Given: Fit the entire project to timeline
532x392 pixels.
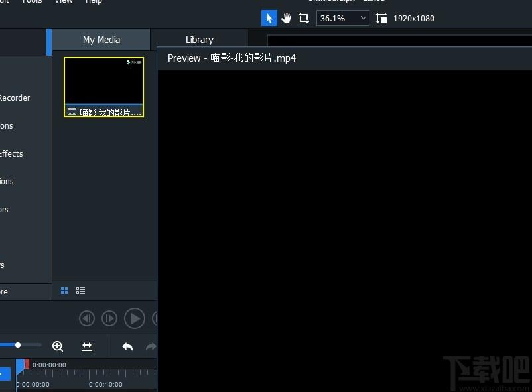Looking at the screenshot, I should [87, 346].
